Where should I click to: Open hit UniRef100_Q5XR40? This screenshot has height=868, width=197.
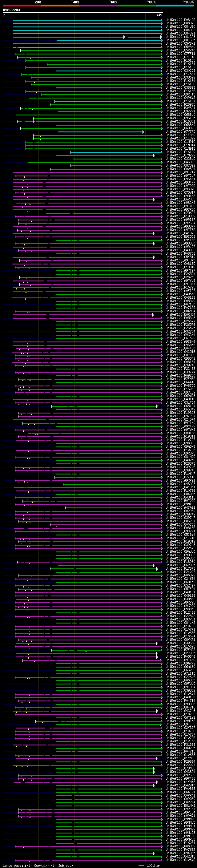[180, 50]
